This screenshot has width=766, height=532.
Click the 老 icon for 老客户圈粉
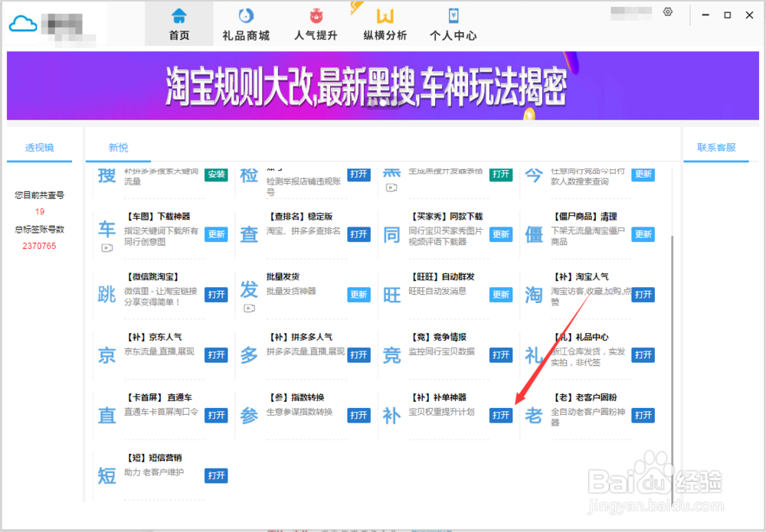pyautogui.click(x=533, y=416)
